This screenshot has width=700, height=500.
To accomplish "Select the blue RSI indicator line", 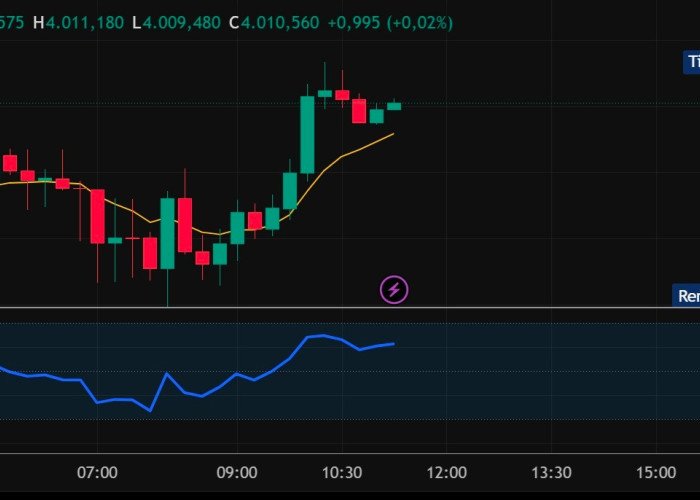I will (289, 358).
